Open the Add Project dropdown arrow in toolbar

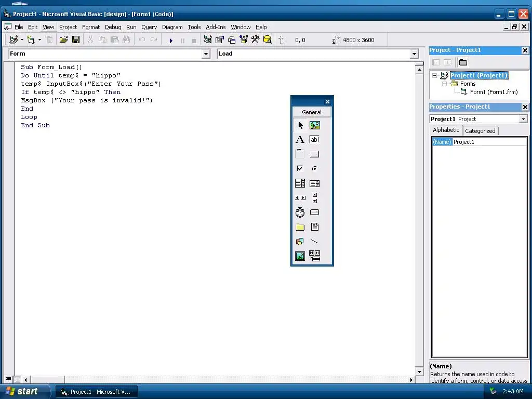coord(22,39)
